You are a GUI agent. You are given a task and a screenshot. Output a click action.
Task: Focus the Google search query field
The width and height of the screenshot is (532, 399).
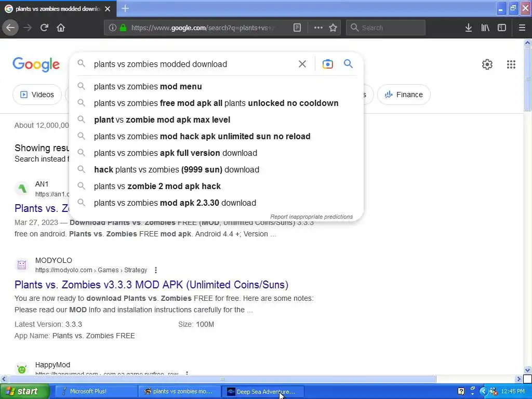(193, 64)
